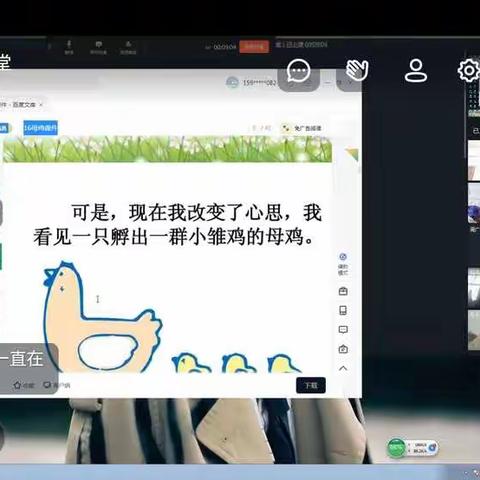480x480 pixels.
Task: Close the 百度文库 browser tab
Action: coord(41,105)
